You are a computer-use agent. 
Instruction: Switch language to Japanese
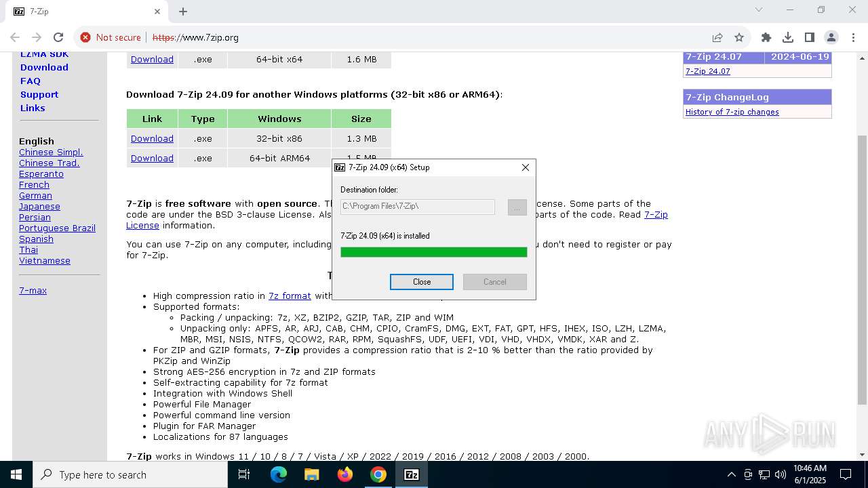[x=39, y=206]
